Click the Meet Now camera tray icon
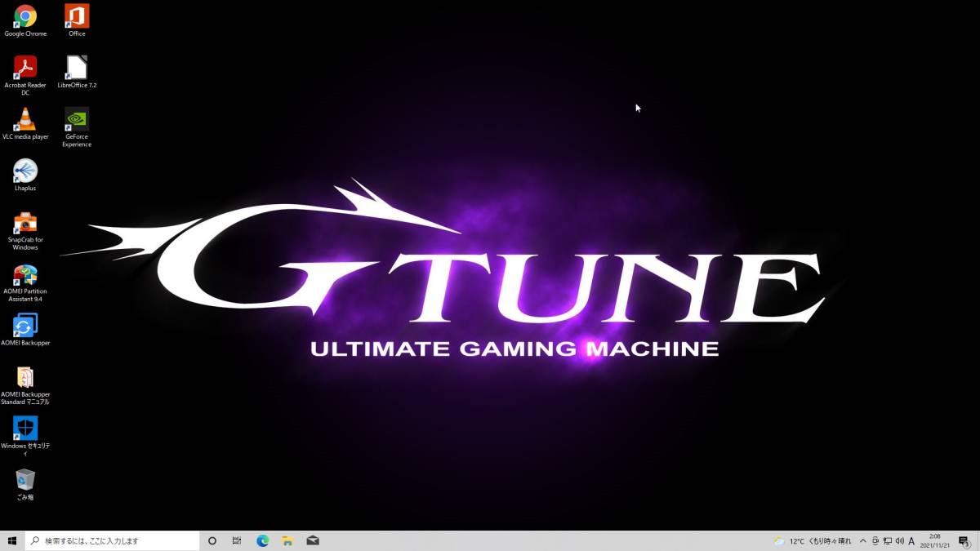The image size is (980, 551). [x=875, y=540]
